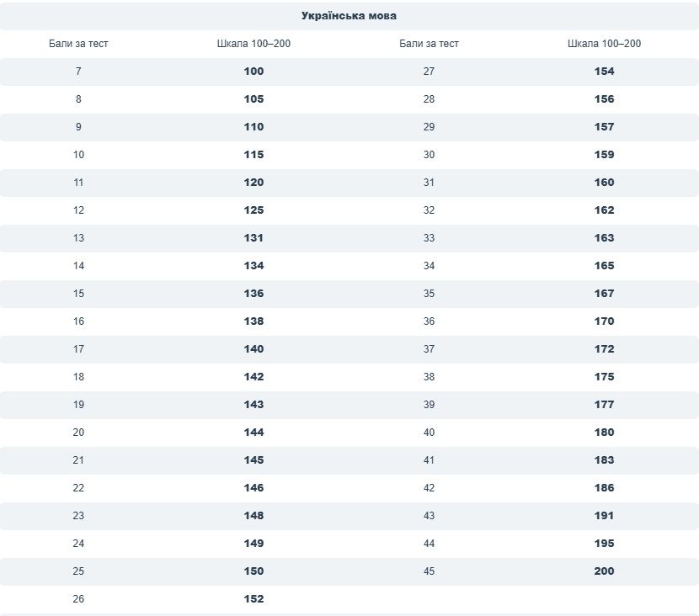The image size is (699, 616).
Task: Click the scale score 152 cell
Action: coord(253,599)
